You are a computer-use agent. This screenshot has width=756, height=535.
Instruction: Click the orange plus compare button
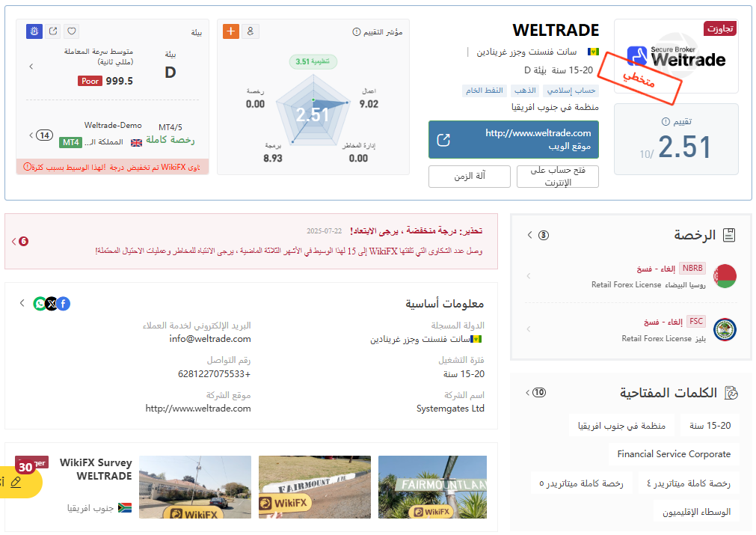231,31
